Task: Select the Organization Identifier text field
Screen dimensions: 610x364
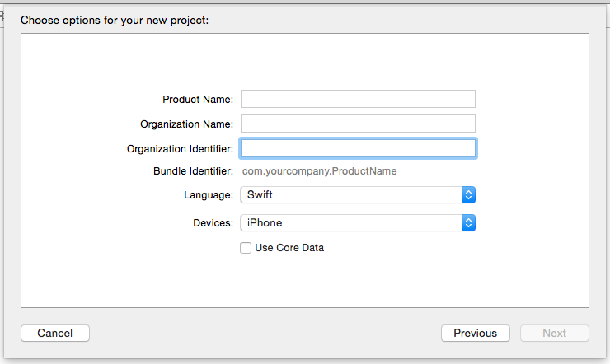Action: tap(358, 148)
